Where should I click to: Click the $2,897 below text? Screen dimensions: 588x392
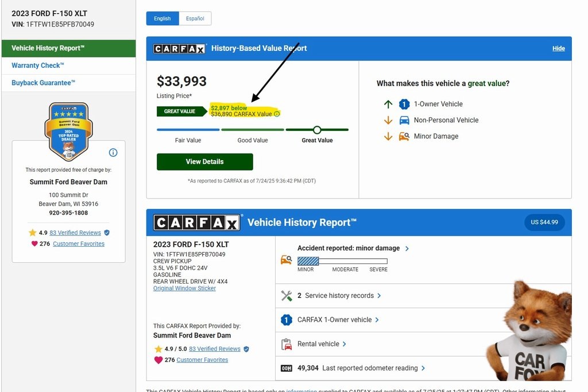pos(229,108)
